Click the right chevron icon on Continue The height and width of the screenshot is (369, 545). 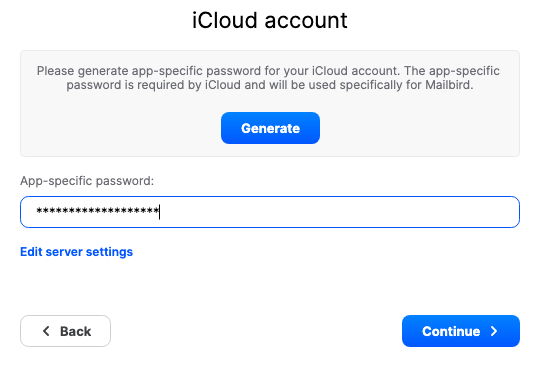(494, 331)
